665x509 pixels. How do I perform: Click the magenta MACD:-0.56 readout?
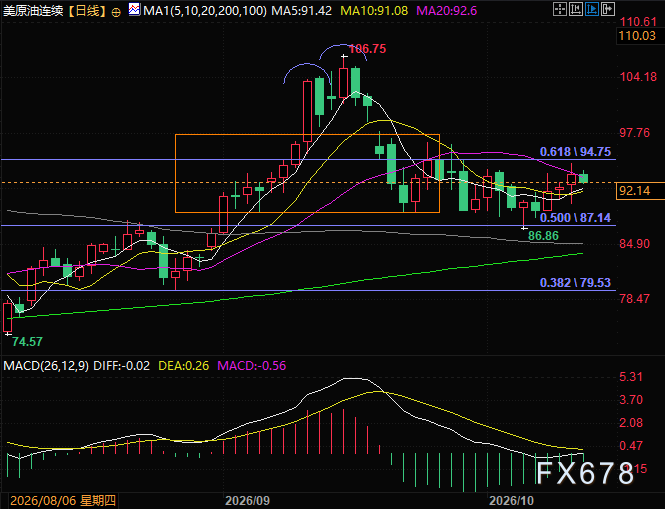[252, 366]
